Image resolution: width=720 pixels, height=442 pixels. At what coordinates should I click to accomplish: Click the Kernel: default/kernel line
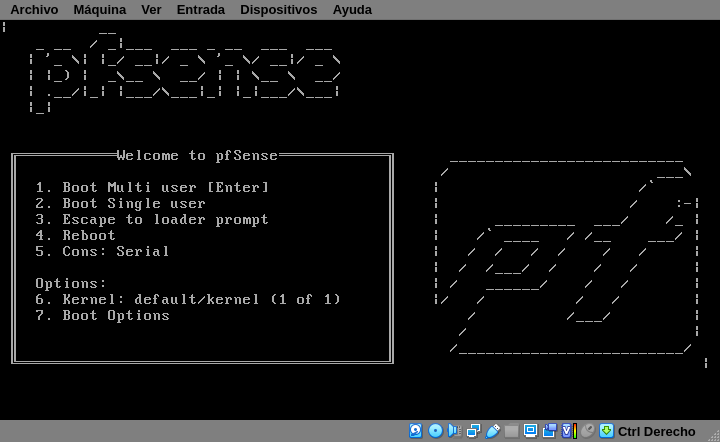[188, 299]
